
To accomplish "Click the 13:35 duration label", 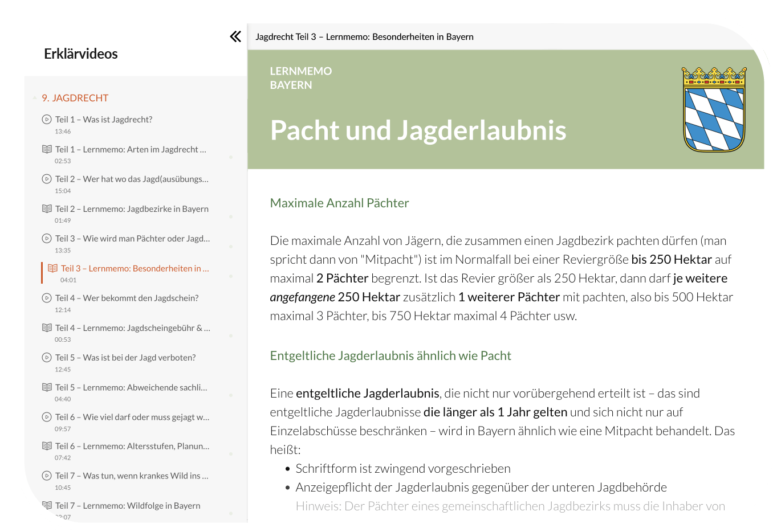I will tap(63, 251).
